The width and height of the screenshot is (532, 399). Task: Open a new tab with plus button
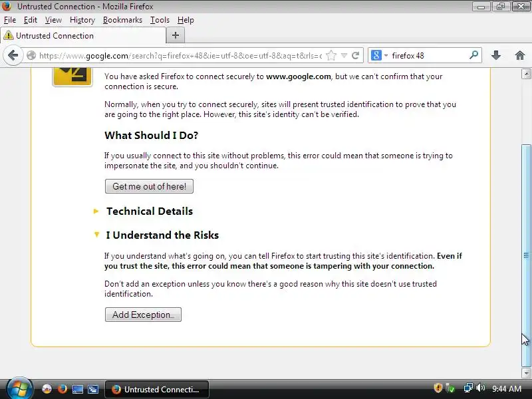point(176,35)
